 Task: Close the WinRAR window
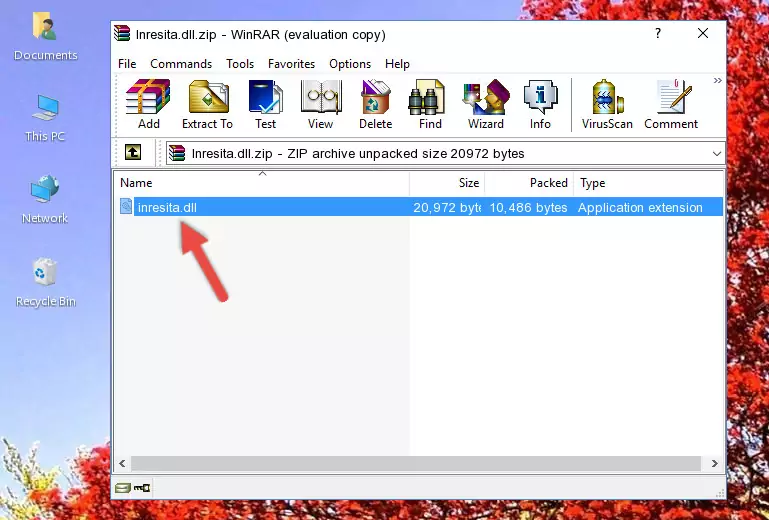703,33
